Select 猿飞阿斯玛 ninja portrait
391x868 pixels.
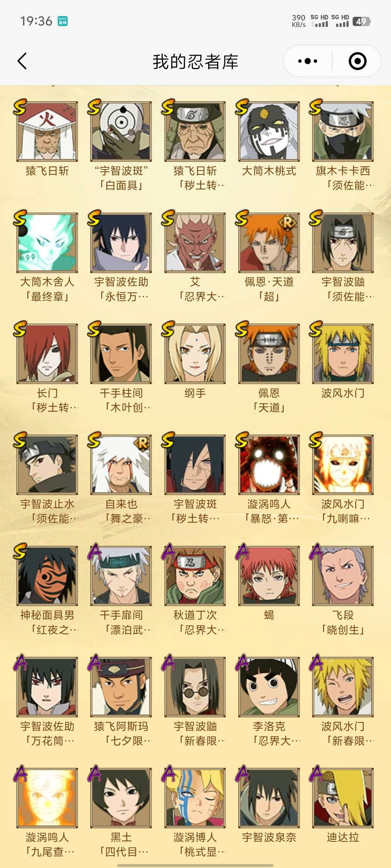point(121,686)
